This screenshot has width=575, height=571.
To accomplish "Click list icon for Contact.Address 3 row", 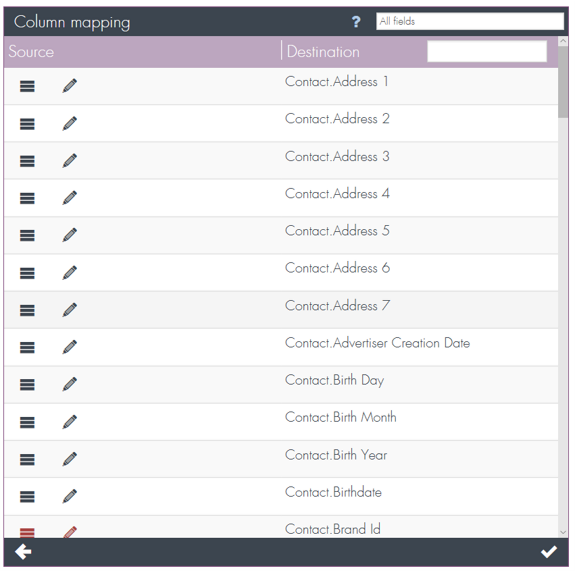I will 27,161.
